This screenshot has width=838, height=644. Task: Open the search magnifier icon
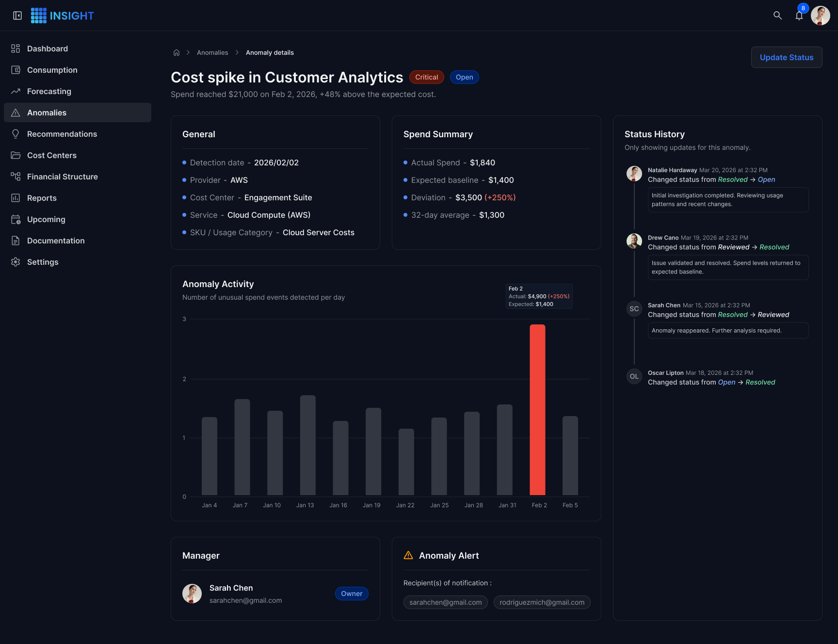pyautogui.click(x=777, y=16)
